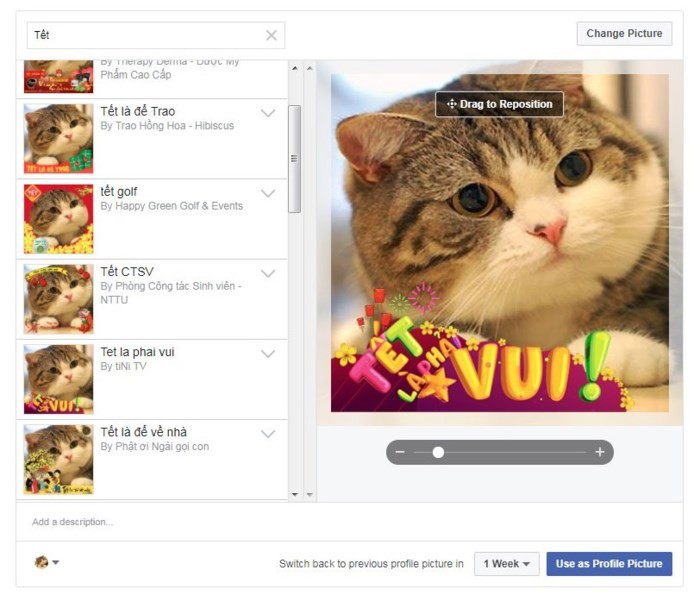Expand the Tet la phai vui chevron
700x595 pixels.
click(x=268, y=354)
